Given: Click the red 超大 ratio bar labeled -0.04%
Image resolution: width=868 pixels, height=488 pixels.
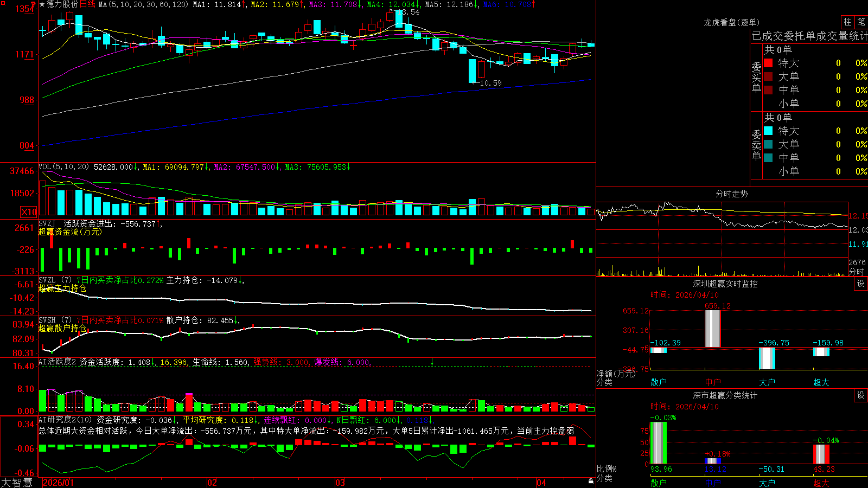Looking at the screenshot, I should (x=821, y=454).
